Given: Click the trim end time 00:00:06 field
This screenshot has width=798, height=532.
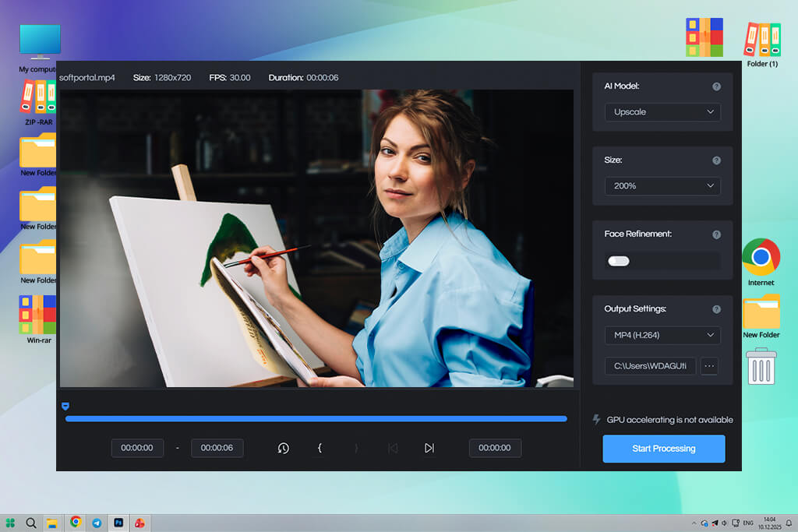Looking at the screenshot, I should (x=217, y=448).
